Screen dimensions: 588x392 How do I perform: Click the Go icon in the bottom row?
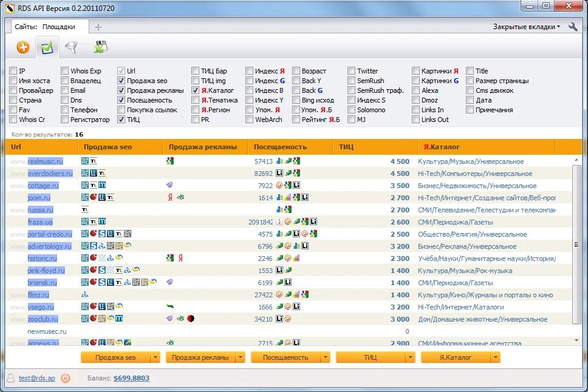128,342
